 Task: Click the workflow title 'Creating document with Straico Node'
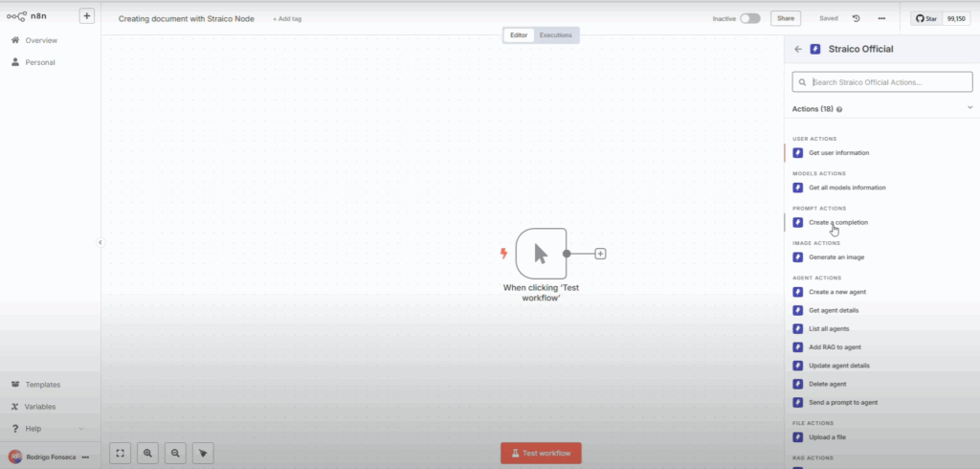click(x=187, y=19)
